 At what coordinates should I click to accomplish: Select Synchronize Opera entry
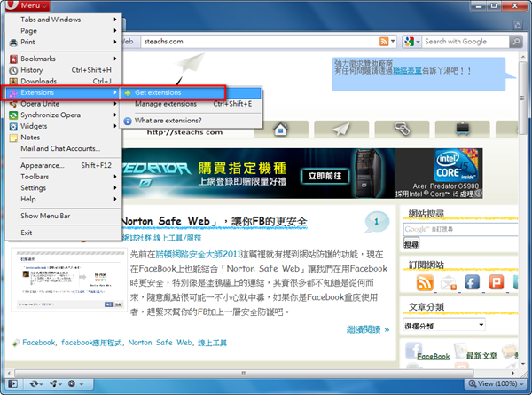tap(64, 115)
